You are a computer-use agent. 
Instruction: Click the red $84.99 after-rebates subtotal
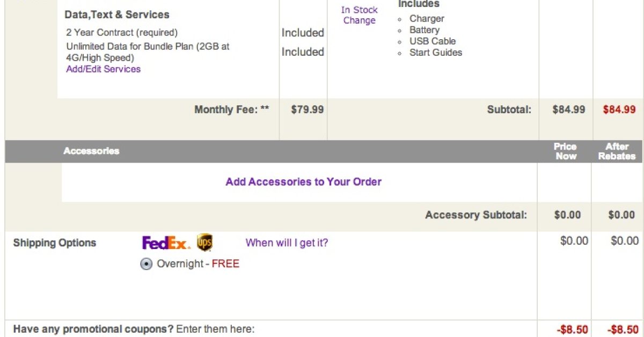619,109
